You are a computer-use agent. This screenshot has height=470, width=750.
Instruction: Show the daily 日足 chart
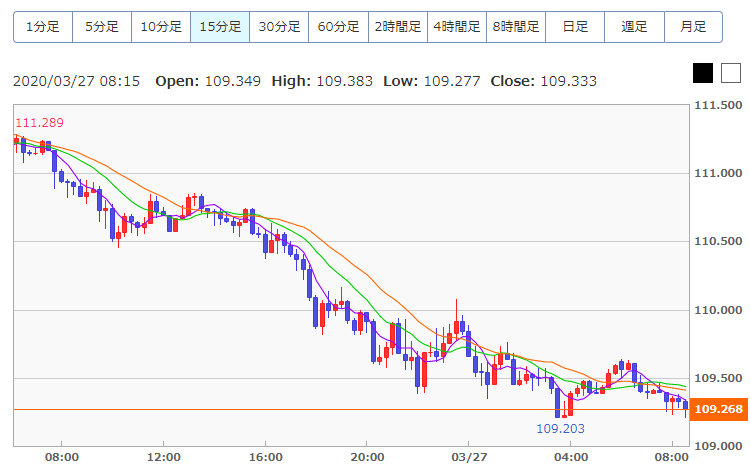pyautogui.click(x=575, y=27)
